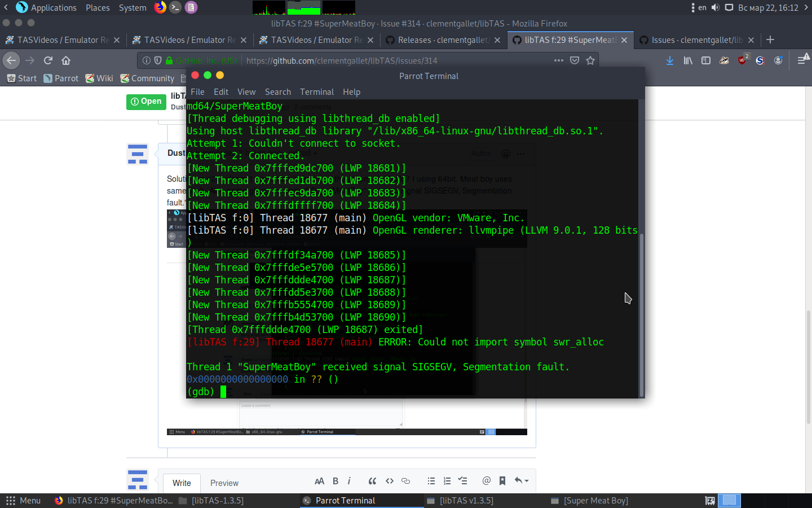Click the Firefox forward arrow
The image size is (812, 508).
[x=30, y=60]
